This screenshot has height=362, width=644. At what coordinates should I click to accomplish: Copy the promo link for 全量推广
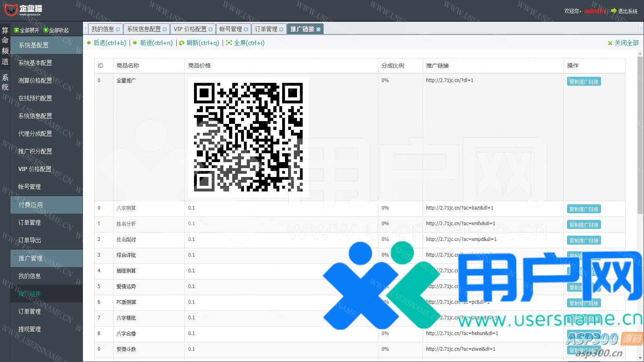coord(584,82)
